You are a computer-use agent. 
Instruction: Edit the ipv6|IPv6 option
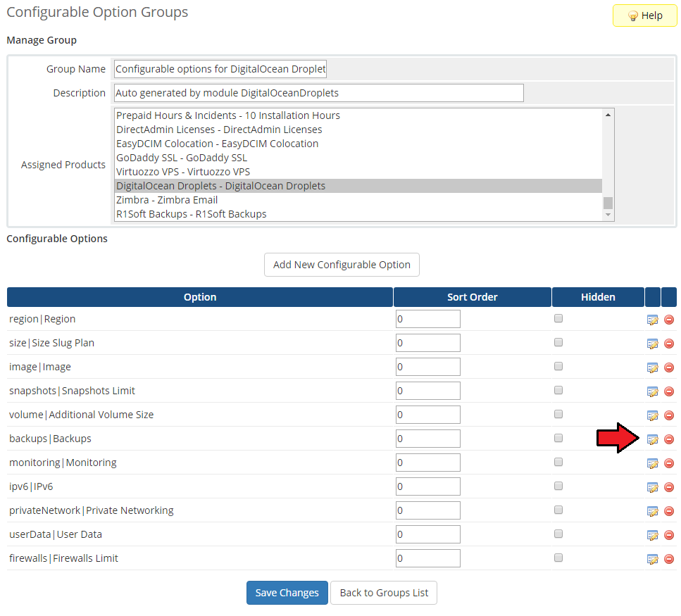pyautogui.click(x=652, y=487)
